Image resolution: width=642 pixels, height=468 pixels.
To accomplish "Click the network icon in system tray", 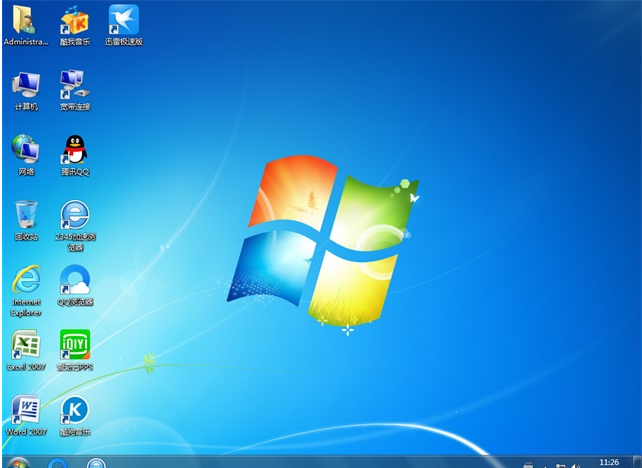I will pos(560,466).
